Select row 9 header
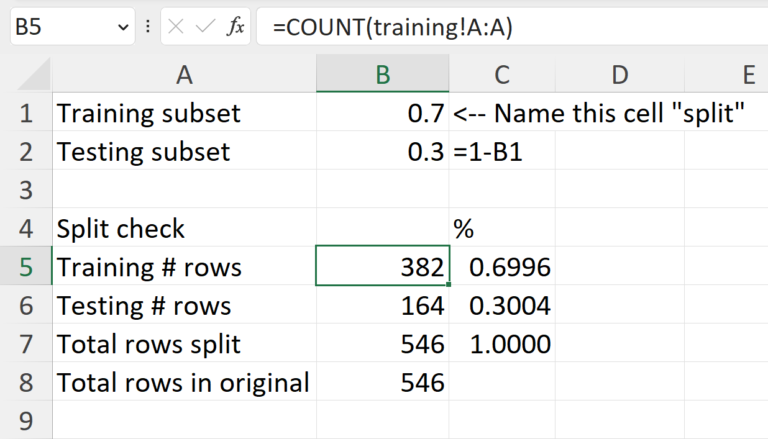This screenshot has width=768, height=439. 26,420
